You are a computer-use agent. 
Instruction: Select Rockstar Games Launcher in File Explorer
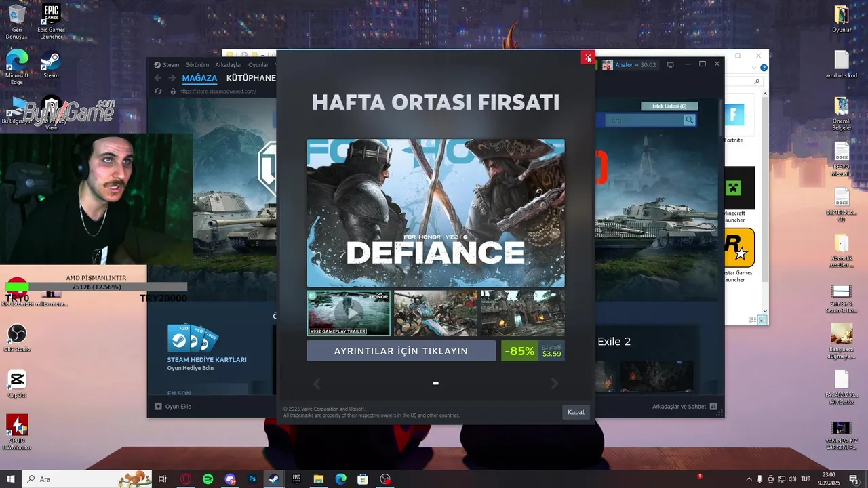pos(739,255)
